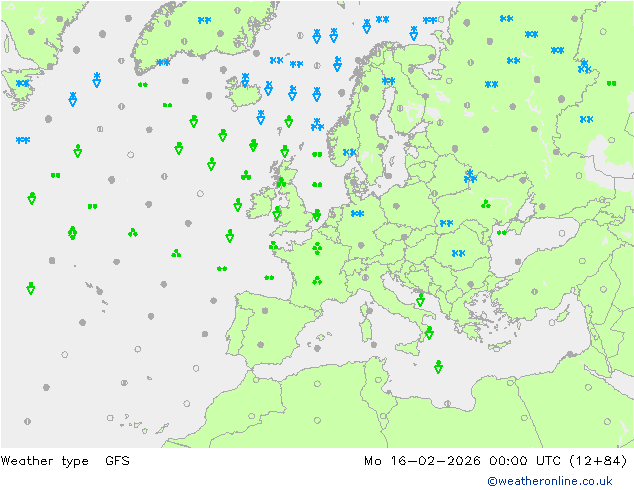The width and height of the screenshot is (634, 490).
Task: Click the 'Weather type' caption text
Action: 44,460
